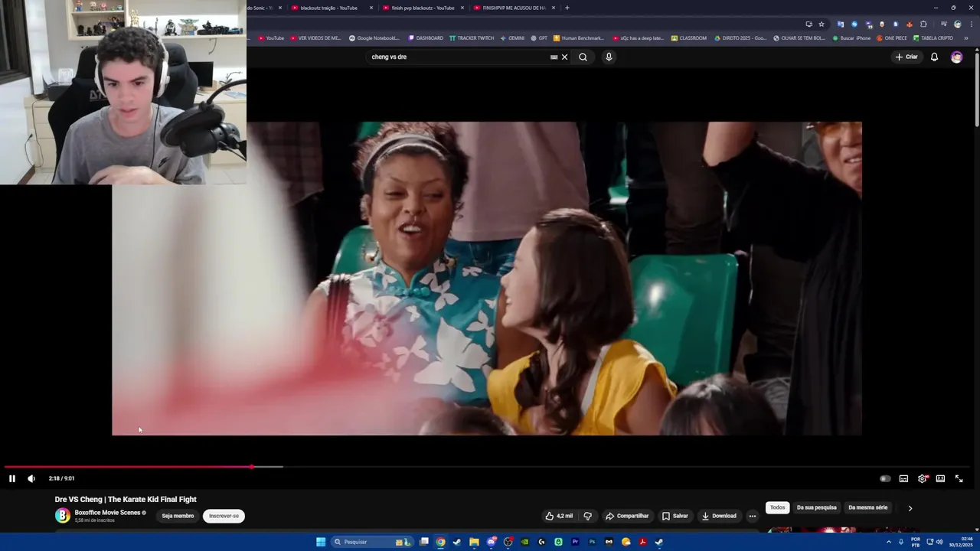This screenshot has height=551, width=980.
Task: Open Chrome from the taskbar
Action: pos(440,542)
